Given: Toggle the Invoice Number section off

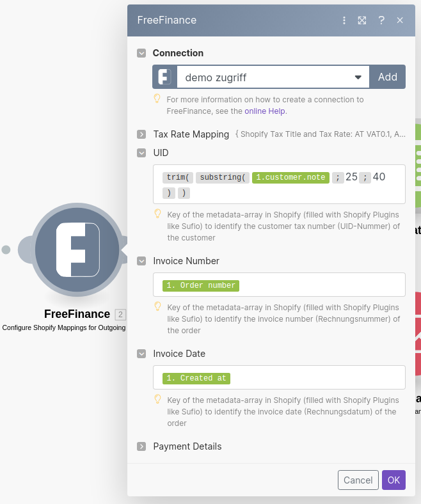Looking at the screenshot, I should 141,261.
